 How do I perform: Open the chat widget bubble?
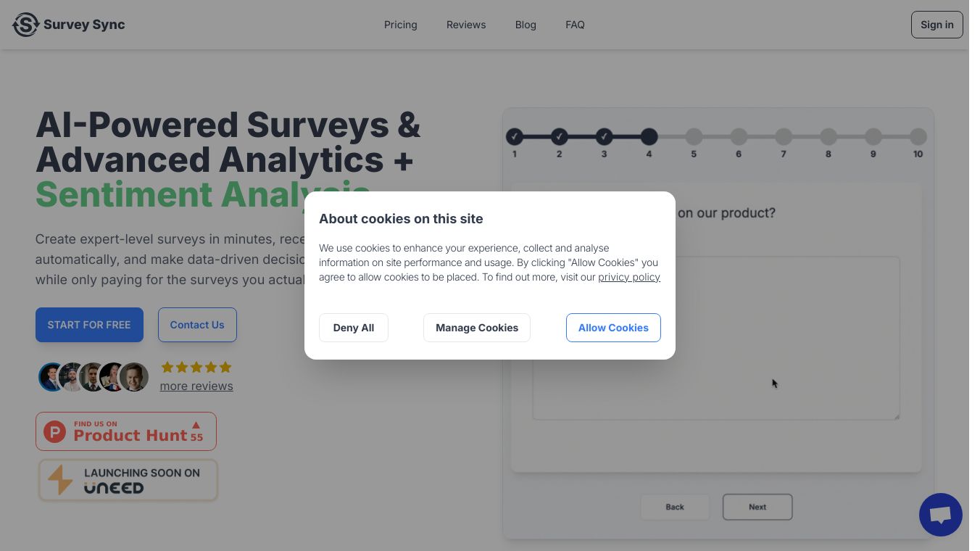point(940,515)
